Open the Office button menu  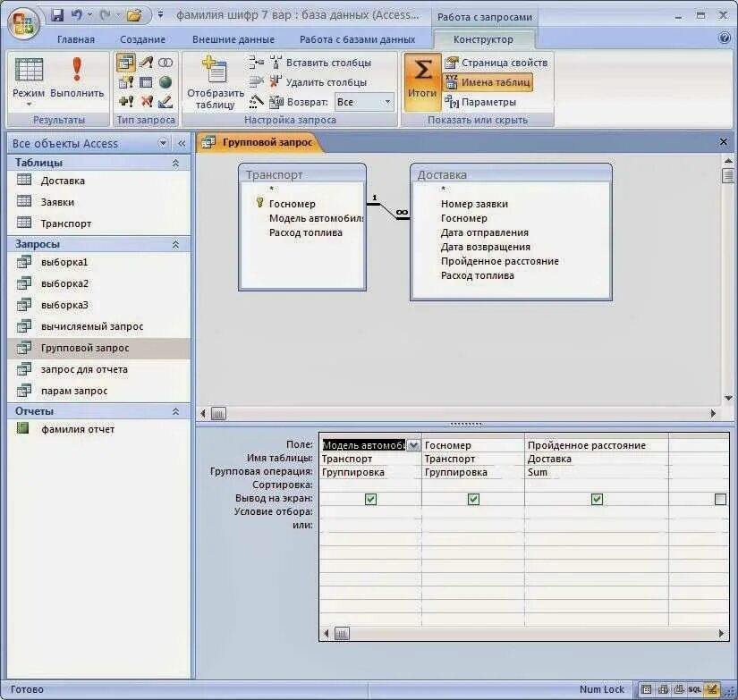(x=23, y=23)
